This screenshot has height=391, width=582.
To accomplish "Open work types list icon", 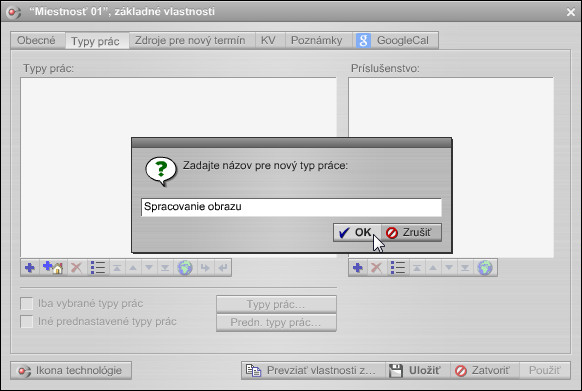I will (x=98, y=267).
